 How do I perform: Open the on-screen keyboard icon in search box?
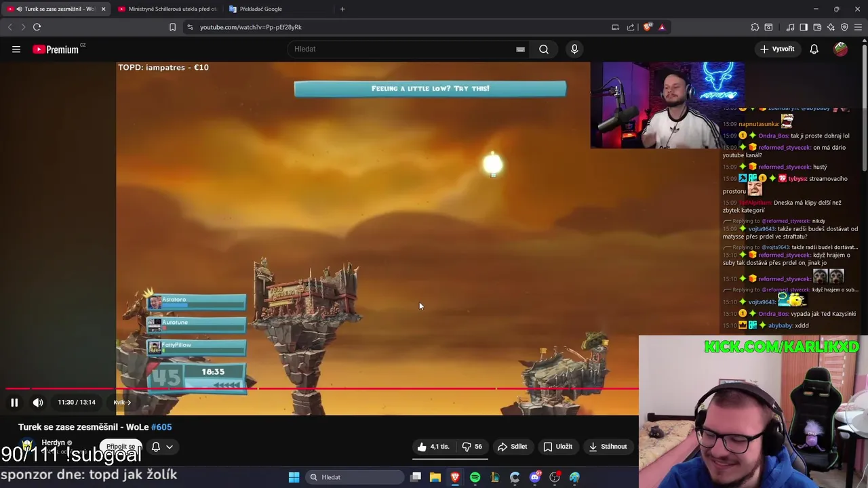click(x=520, y=49)
